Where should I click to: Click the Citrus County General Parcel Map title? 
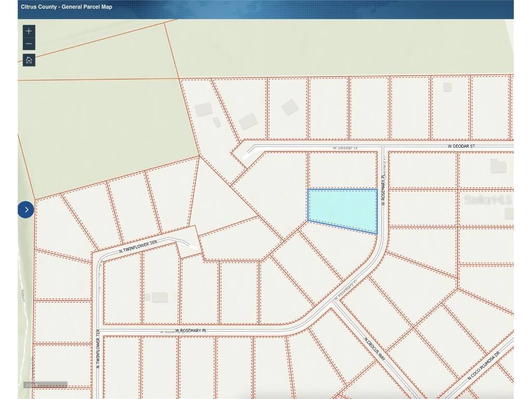point(66,7)
